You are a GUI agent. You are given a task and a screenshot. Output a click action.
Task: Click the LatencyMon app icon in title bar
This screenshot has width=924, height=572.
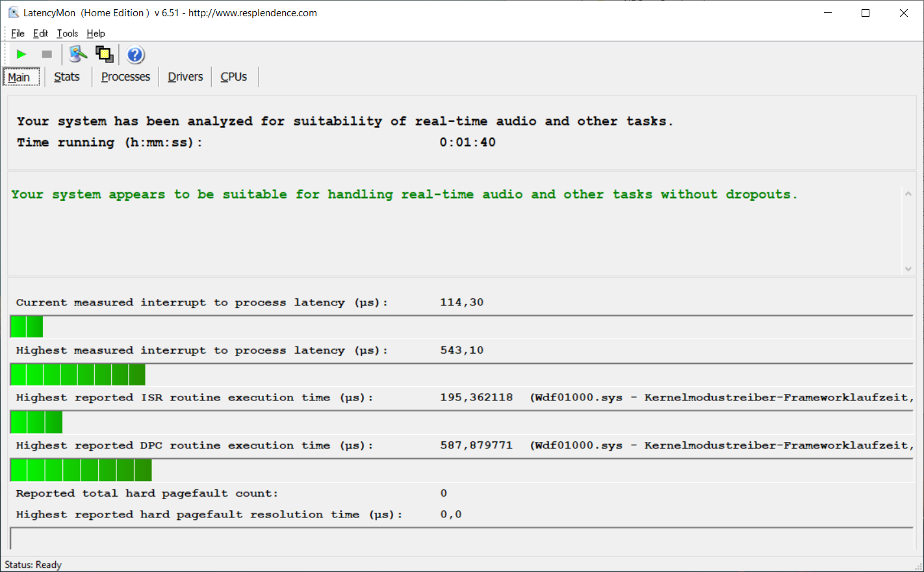click(13, 13)
